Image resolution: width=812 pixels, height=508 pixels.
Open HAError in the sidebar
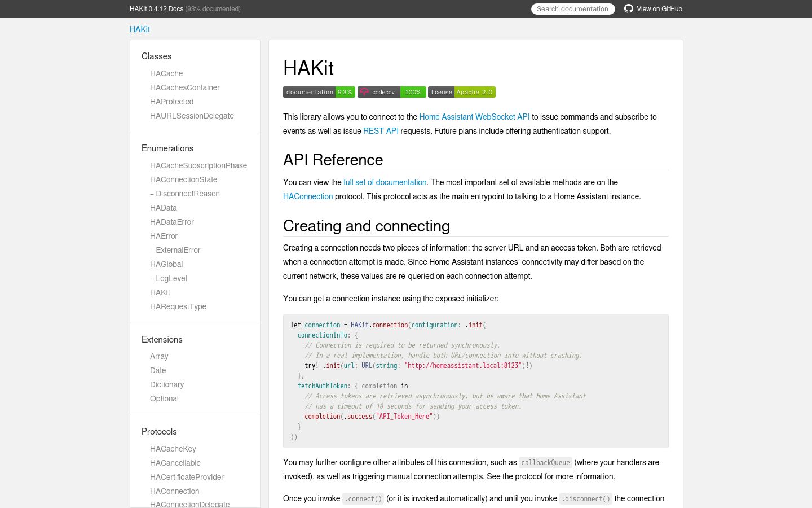coord(164,236)
